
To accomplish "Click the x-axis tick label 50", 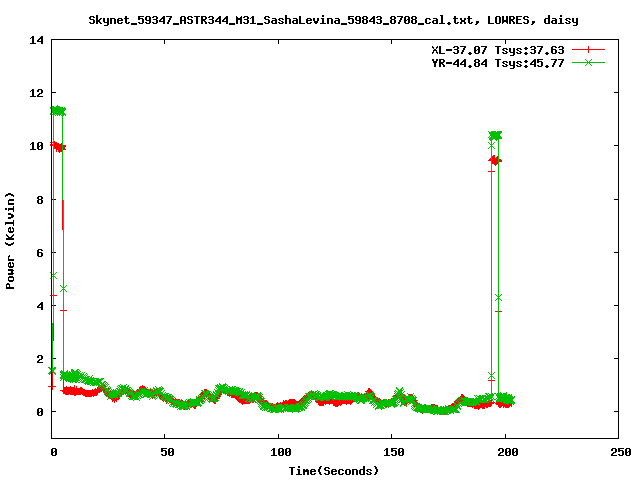I will tap(167, 452).
